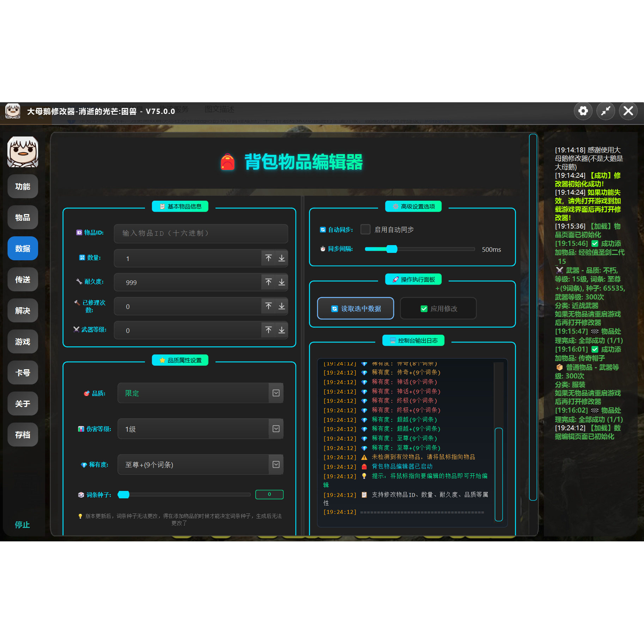Adjust the 同步间隔 slider handle
Image resolution: width=644 pixels, height=644 pixels.
tap(391, 249)
